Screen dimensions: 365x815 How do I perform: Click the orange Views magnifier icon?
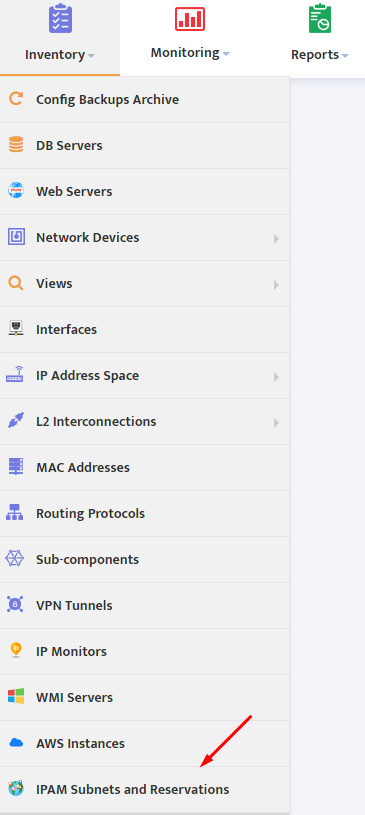click(x=16, y=283)
